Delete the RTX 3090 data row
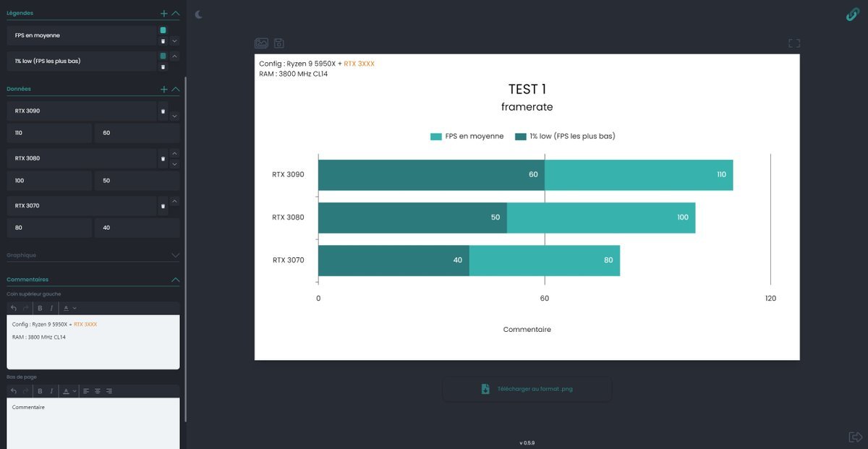The image size is (868, 449). 163,111
